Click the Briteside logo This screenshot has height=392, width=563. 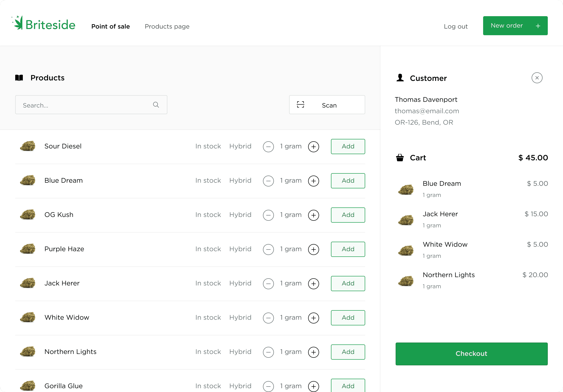[x=44, y=24]
